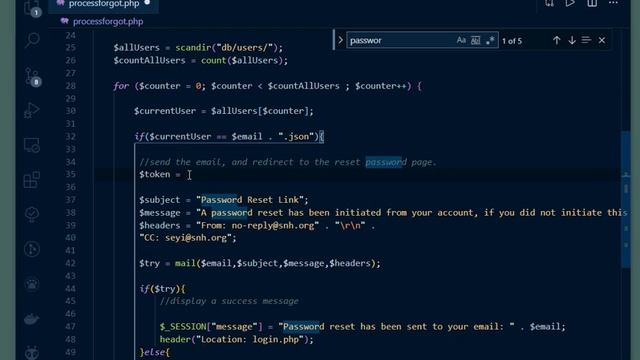Open the Docker whale view

click(x=32, y=318)
